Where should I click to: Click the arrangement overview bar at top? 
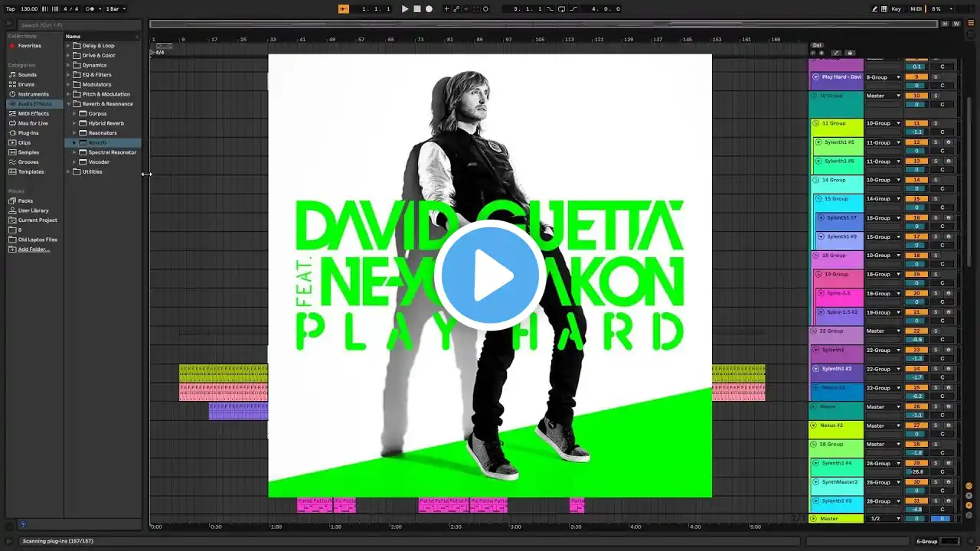544,24
